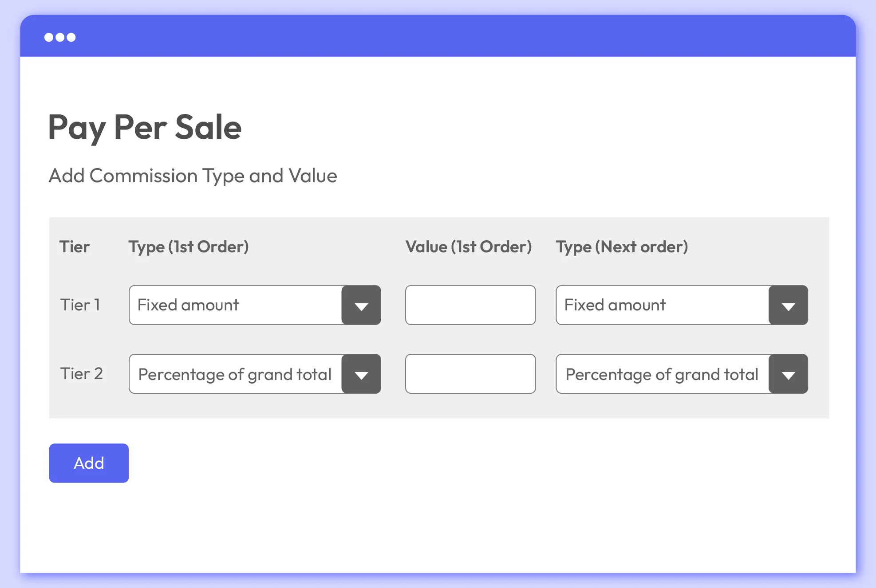Click the arrow button on Tier 2 next-order type

[788, 374]
